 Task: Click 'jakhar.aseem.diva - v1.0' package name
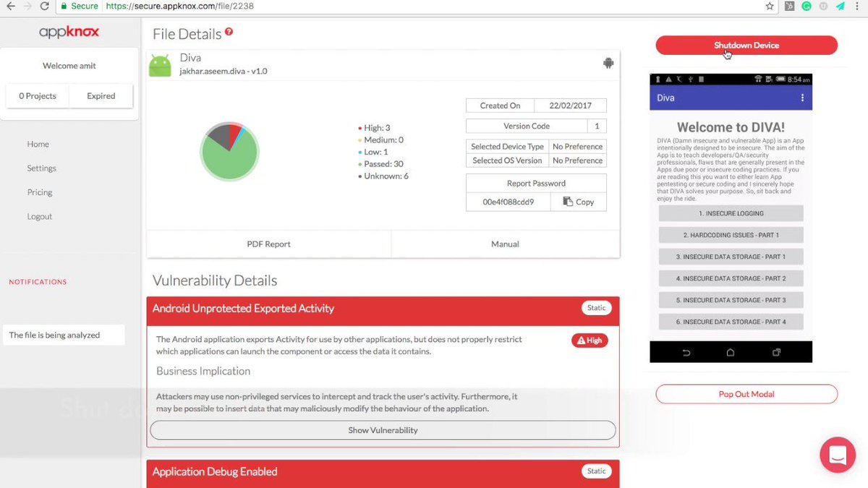[224, 71]
